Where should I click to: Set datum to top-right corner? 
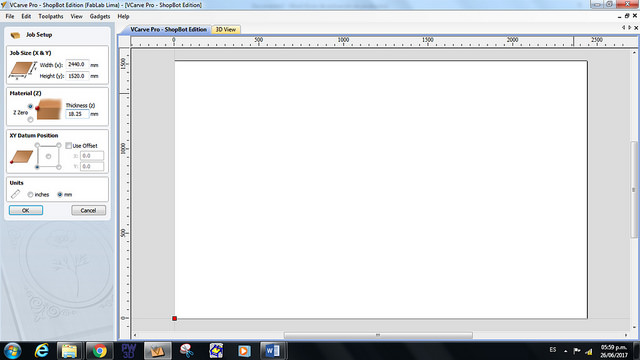pyautogui.click(x=59, y=145)
